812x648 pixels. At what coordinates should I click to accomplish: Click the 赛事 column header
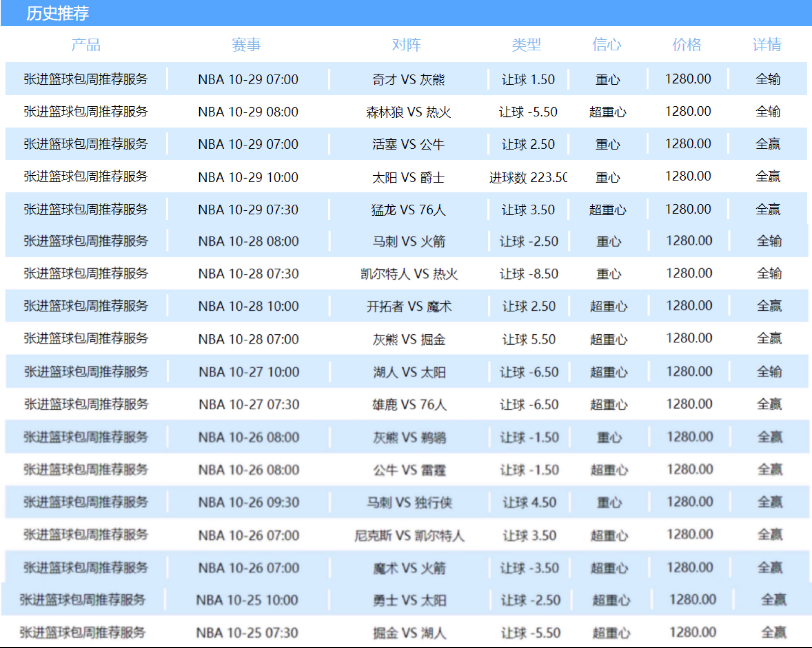pyautogui.click(x=246, y=45)
